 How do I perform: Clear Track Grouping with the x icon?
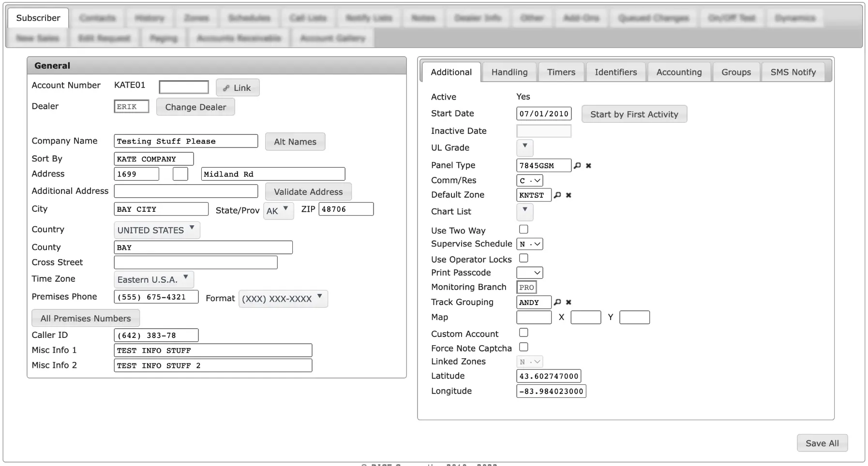pyautogui.click(x=569, y=302)
